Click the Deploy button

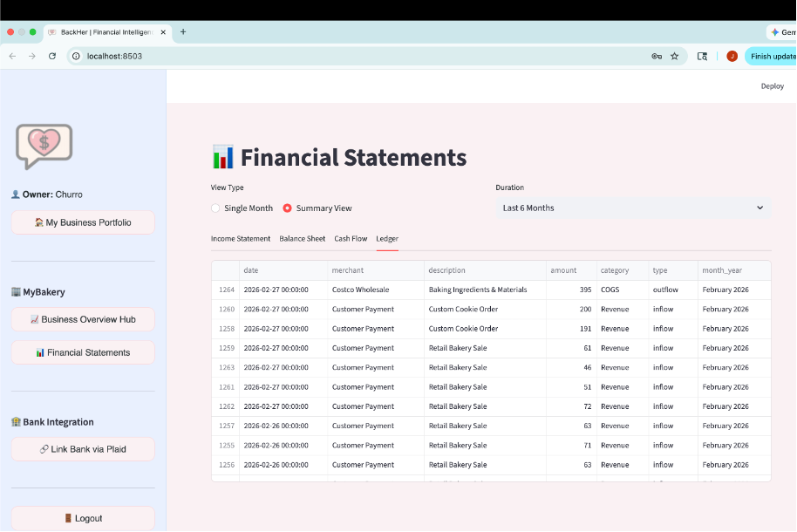[x=772, y=86]
